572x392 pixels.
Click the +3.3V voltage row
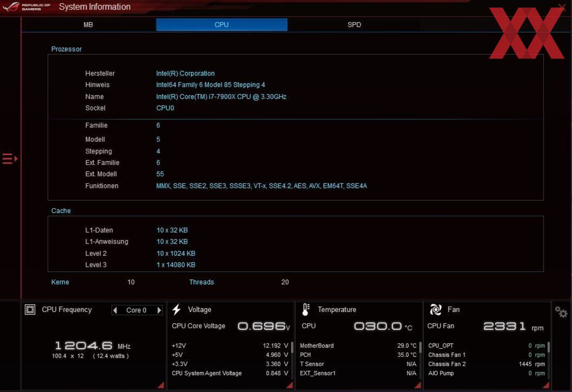[230, 364]
